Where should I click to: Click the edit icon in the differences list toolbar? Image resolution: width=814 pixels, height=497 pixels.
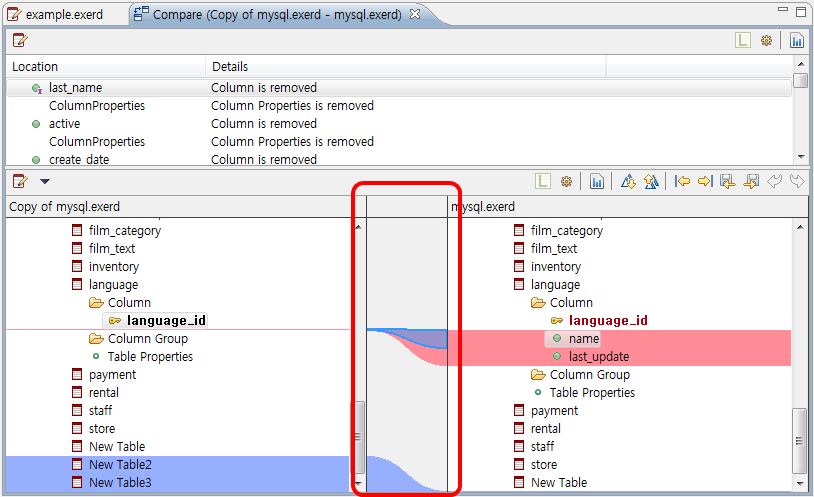20,40
